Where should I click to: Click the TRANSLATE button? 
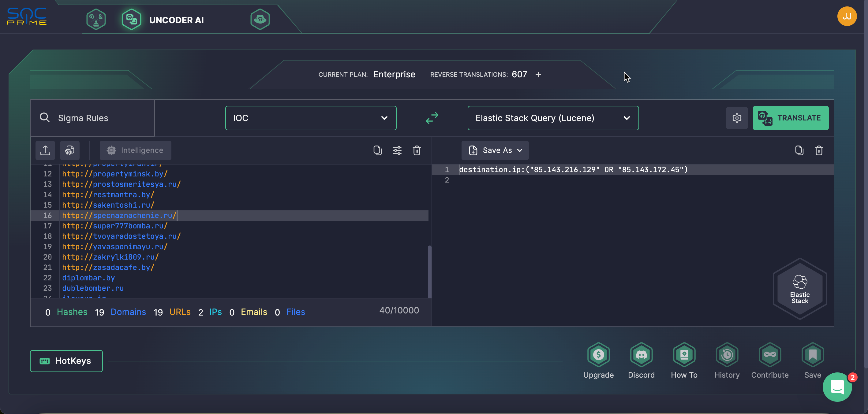pyautogui.click(x=791, y=118)
